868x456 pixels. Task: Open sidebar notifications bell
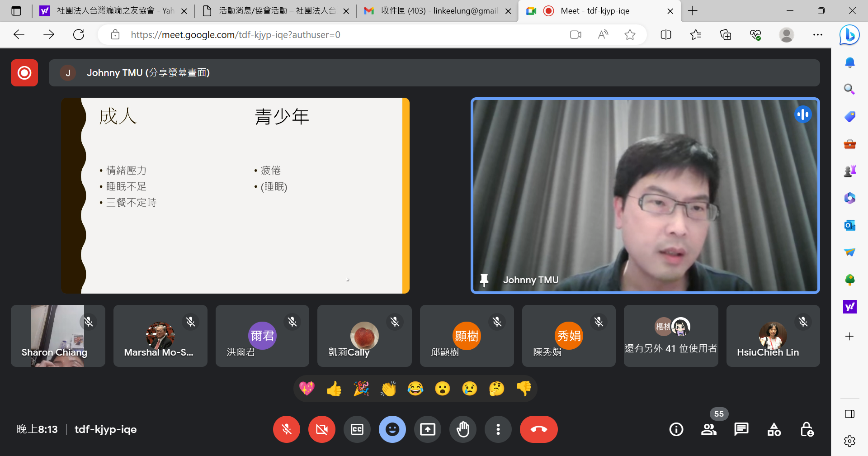[x=850, y=63]
